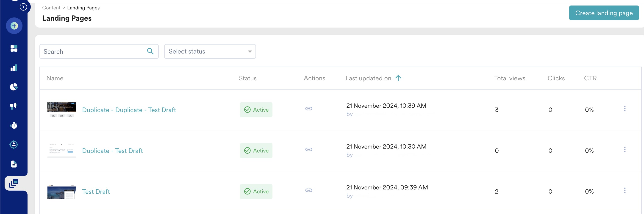
Task: Click the Active status badge on Test Draft
Action: click(x=256, y=191)
